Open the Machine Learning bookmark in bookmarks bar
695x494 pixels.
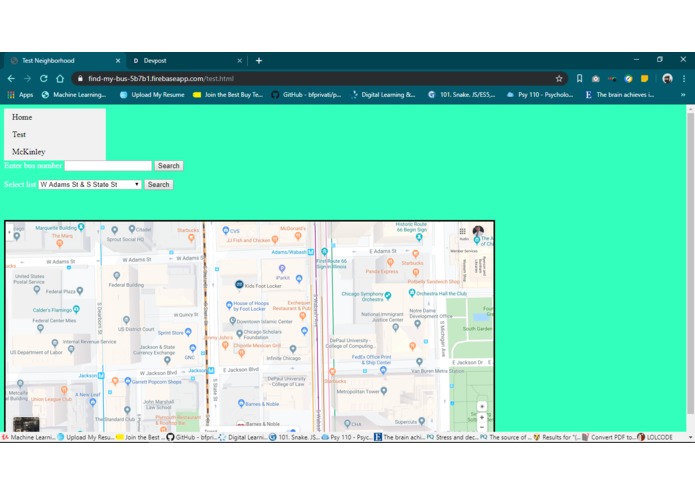click(x=74, y=94)
